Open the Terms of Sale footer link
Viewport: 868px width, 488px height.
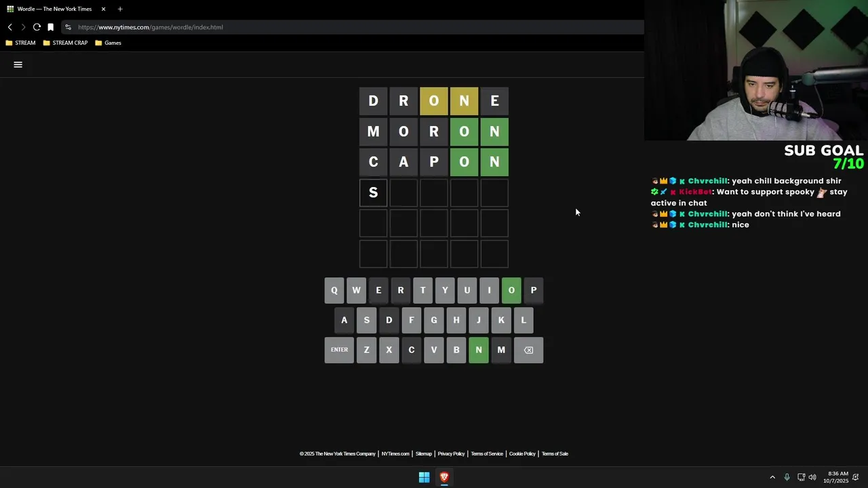pos(555,454)
